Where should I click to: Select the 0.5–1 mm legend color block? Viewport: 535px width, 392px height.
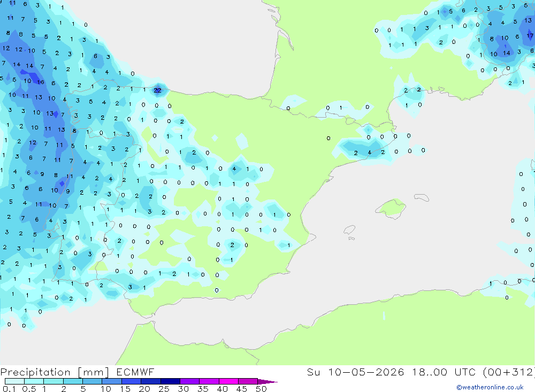point(34,381)
